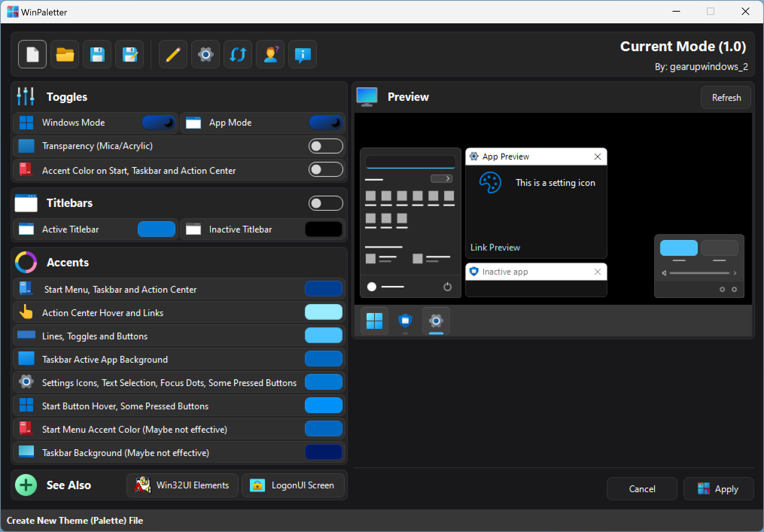Click the yellow pencil edit icon
Viewport: 764px width, 532px height.
pyautogui.click(x=173, y=55)
